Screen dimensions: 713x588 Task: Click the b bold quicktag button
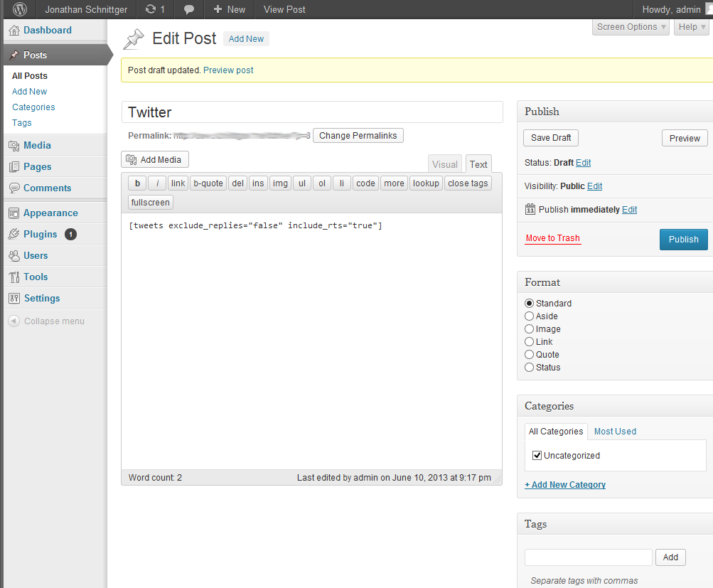click(137, 183)
